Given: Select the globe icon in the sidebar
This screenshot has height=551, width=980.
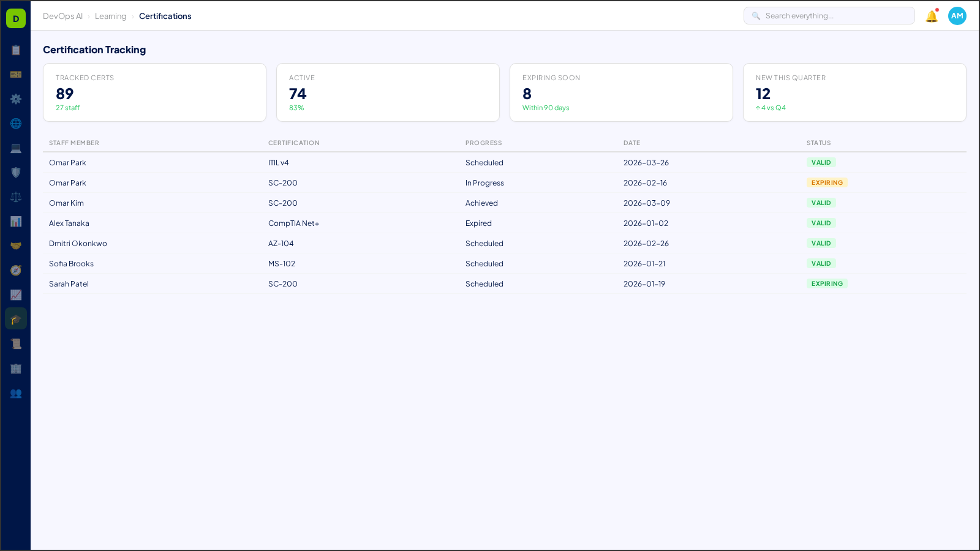Looking at the screenshot, I should coord(16,123).
